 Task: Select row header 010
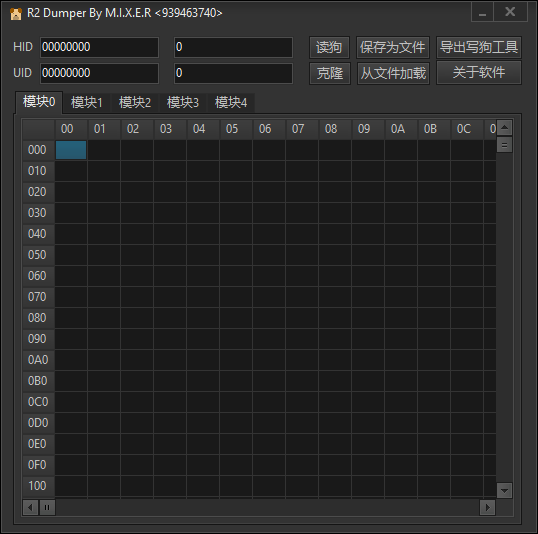[x=38, y=171]
